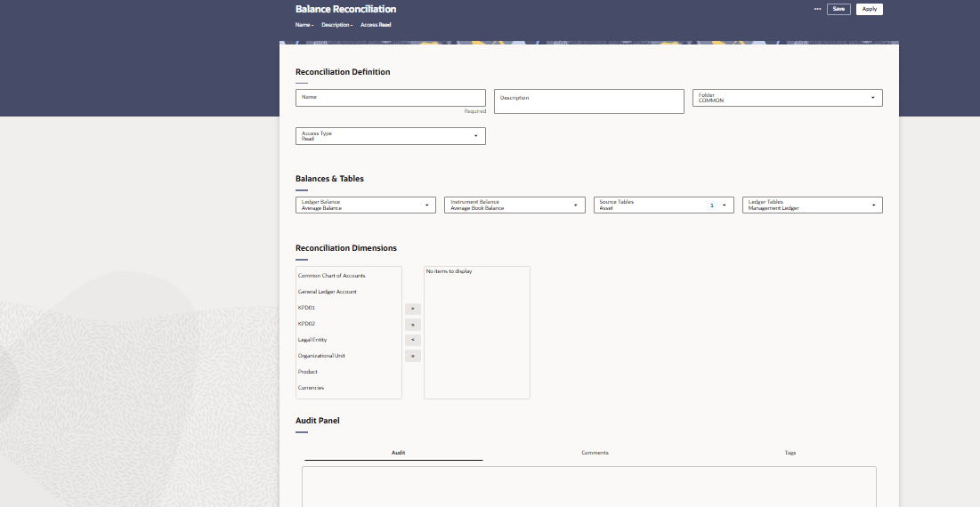Open the Source Tables dropdown

click(x=663, y=205)
